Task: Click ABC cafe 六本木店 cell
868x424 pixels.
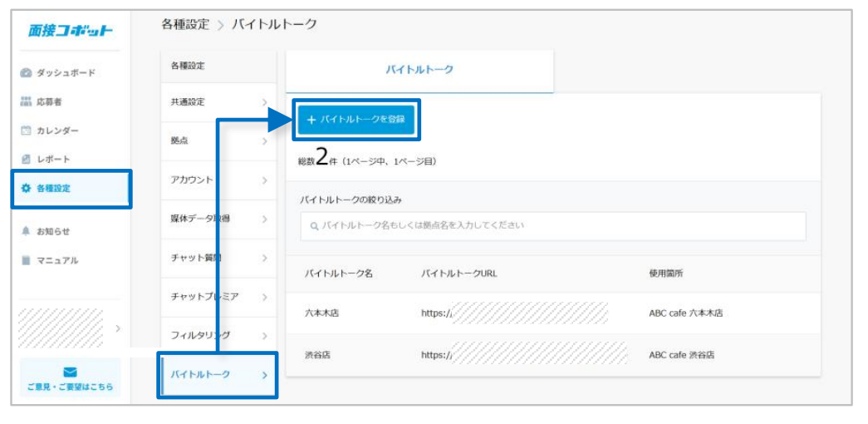Action: click(685, 313)
